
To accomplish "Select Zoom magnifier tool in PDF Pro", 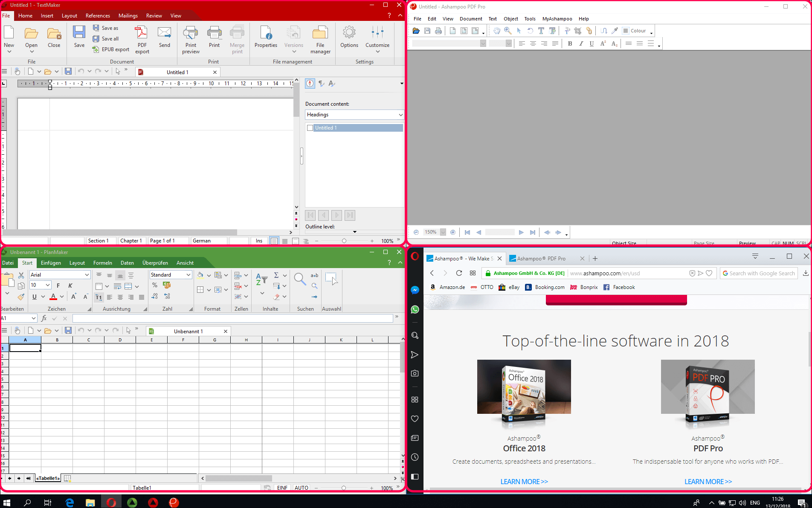I will coord(507,31).
